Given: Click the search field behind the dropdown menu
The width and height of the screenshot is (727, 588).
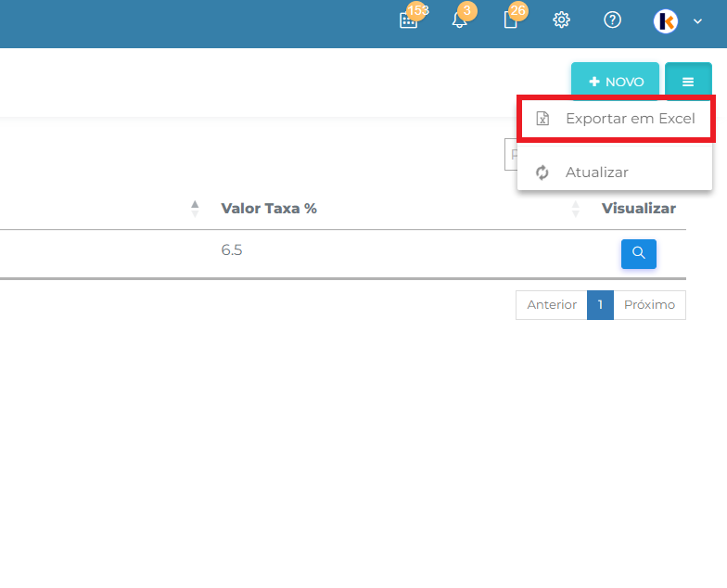Looking at the screenshot, I should tap(511, 155).
